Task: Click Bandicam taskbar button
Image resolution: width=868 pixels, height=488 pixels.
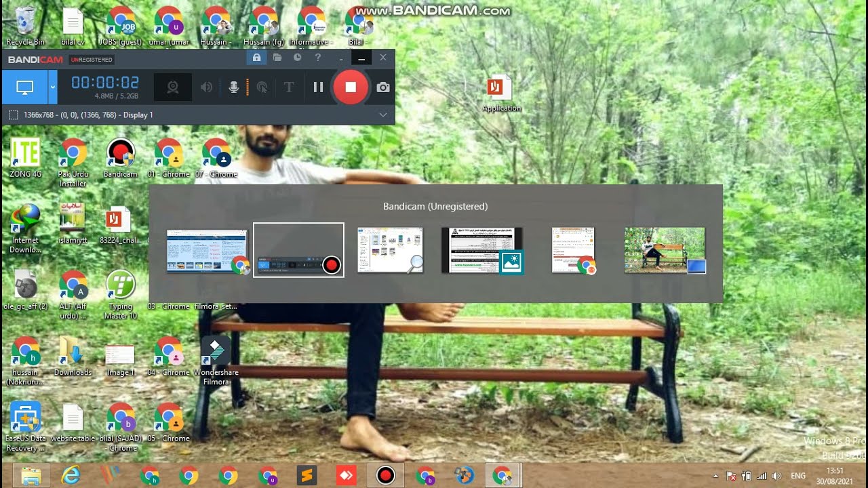Action: point(386,476)
